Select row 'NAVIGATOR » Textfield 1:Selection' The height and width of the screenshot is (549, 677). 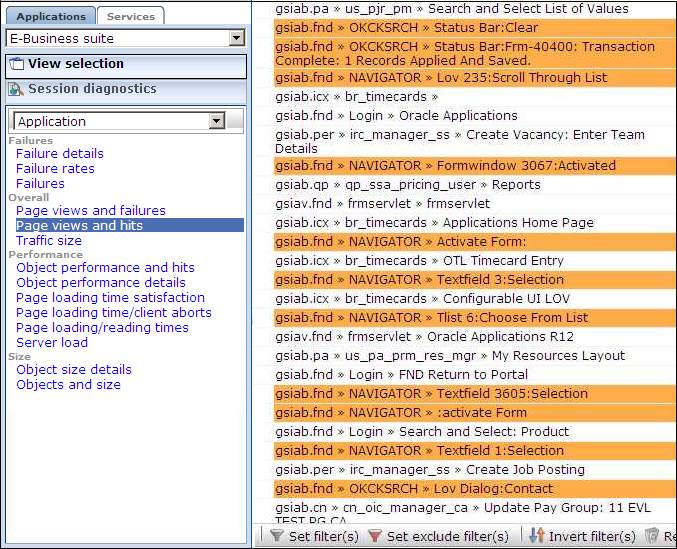point(475,451)
